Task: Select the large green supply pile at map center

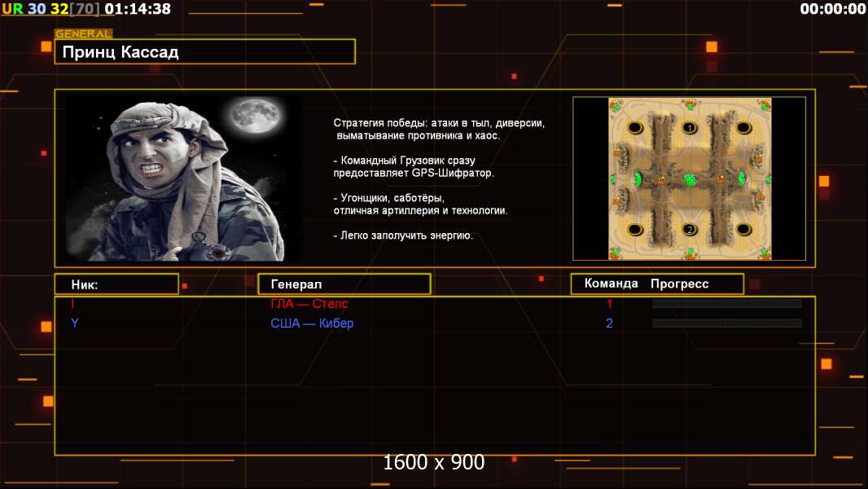Action: pos(690,179)
